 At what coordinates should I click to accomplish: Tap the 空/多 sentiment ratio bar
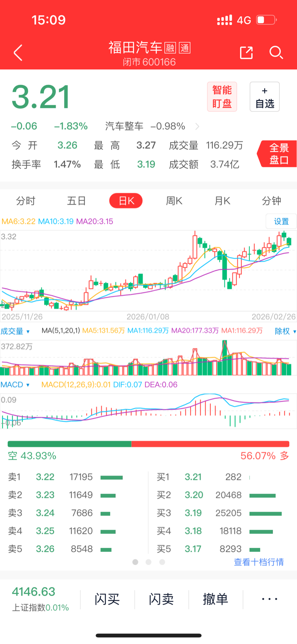(x=148, y=444)
